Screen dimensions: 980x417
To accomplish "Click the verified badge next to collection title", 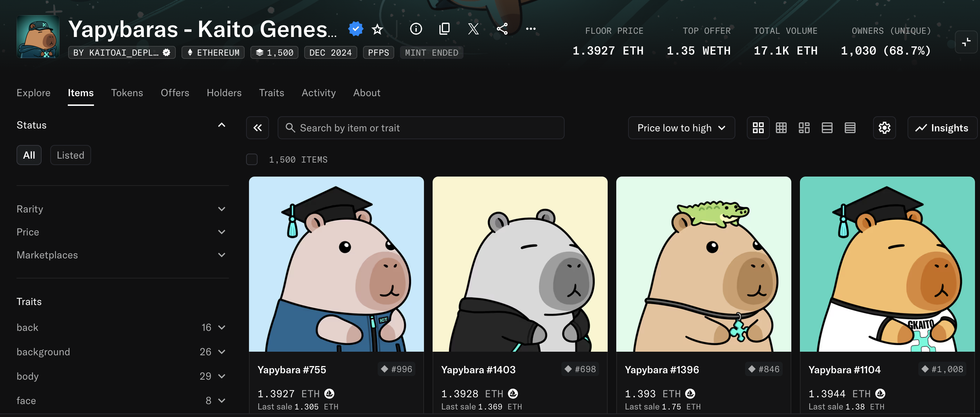I will click(x=355, y=29).
